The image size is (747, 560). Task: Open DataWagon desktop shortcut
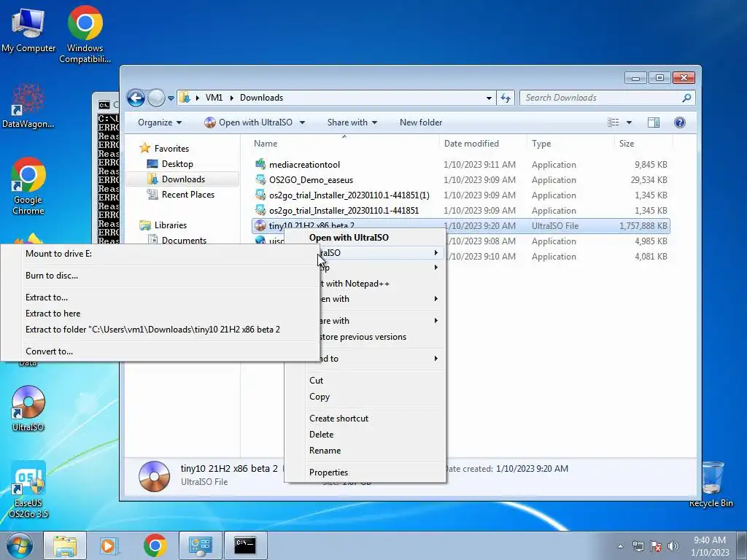click(28, 106)
